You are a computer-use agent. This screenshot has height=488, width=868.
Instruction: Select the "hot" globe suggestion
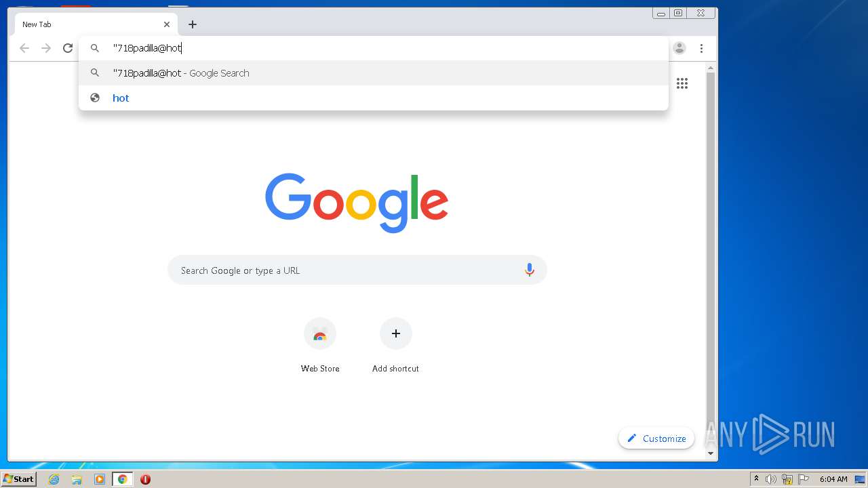374,98
